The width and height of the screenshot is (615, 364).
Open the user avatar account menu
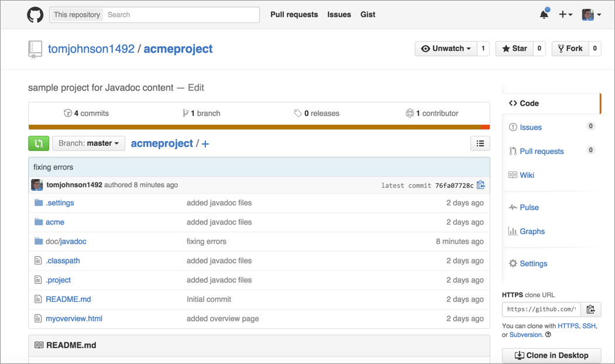coord(592,15)
